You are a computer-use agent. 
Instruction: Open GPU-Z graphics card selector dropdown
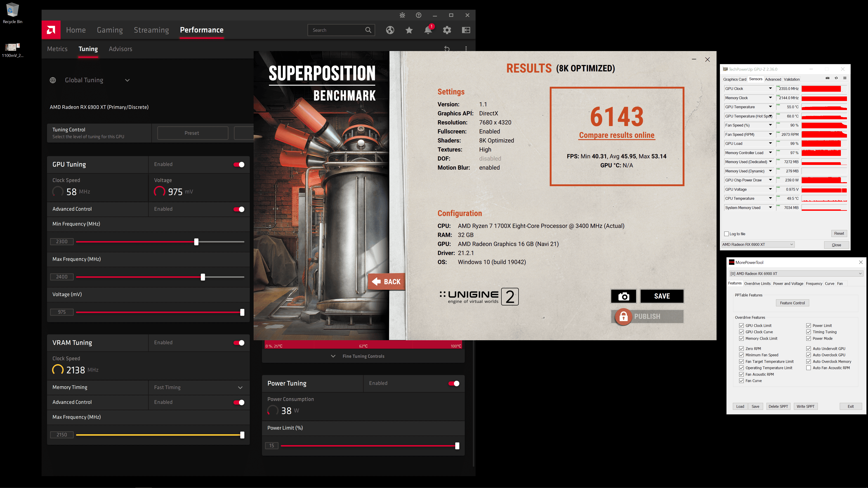coord(757,244)
